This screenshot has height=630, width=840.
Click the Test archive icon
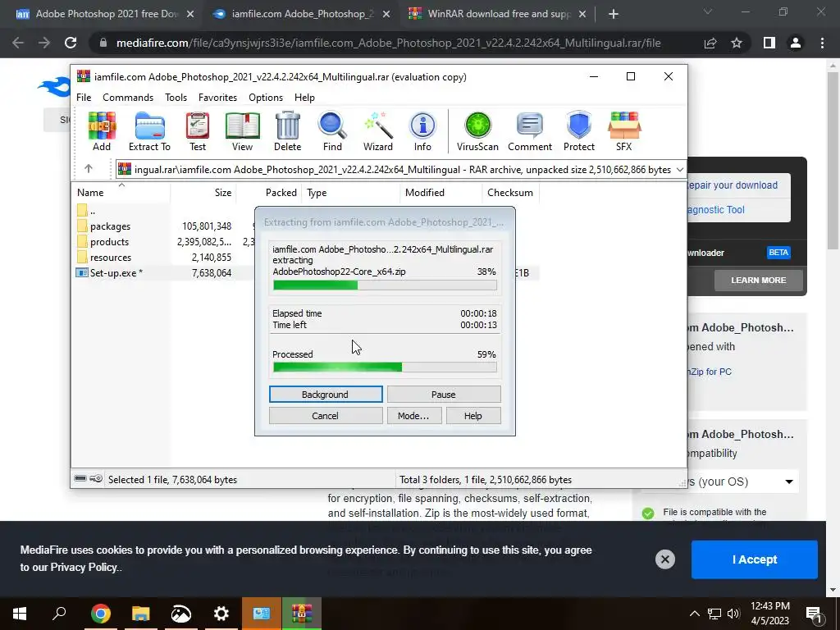[x=197, y=131]
